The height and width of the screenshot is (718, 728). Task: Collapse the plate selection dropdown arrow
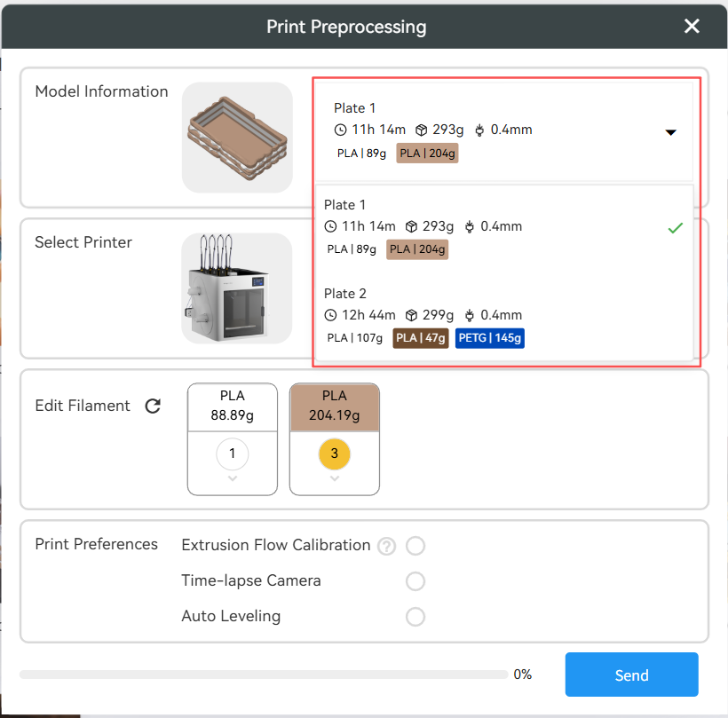[670, 132]
